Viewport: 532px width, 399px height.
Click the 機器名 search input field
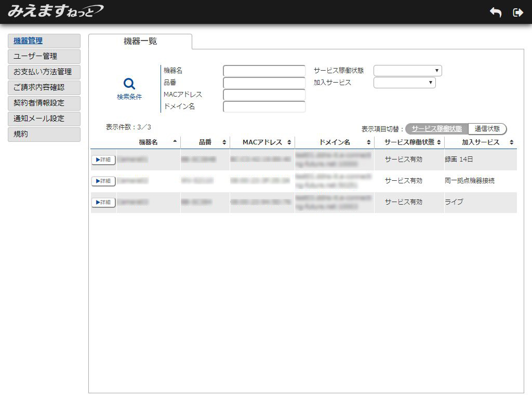264,71
